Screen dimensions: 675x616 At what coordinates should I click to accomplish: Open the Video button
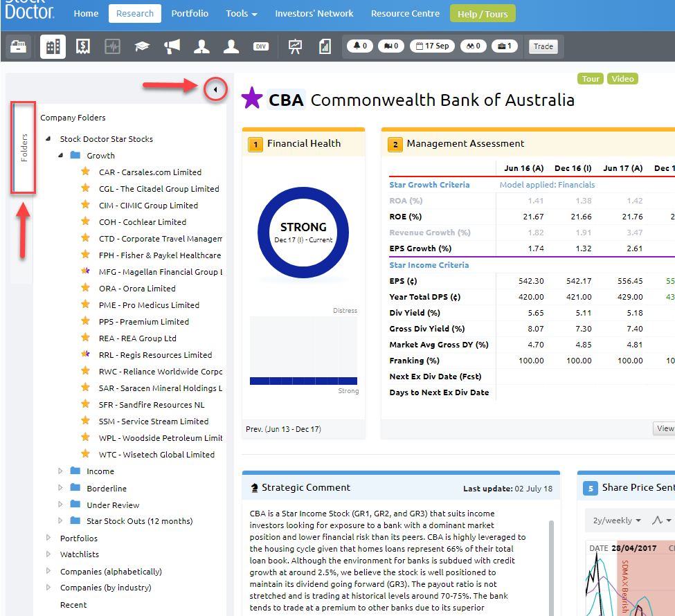(x=622, y=79)
